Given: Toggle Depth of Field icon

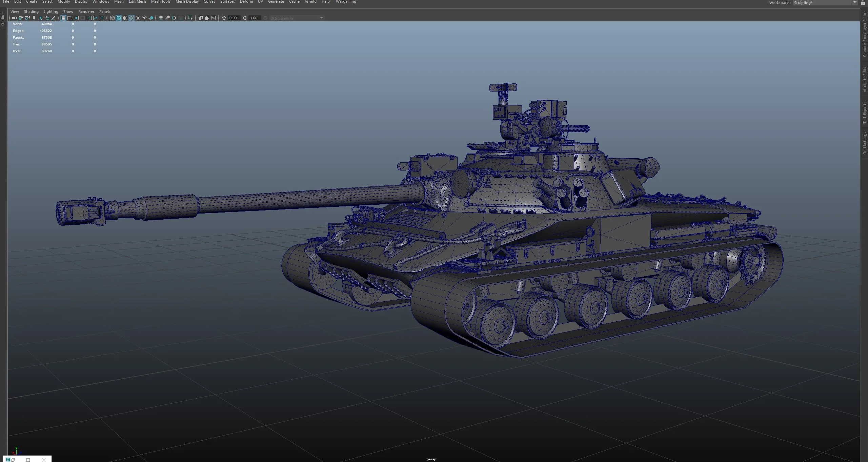Looking at the screenshot, I should 180,18.
